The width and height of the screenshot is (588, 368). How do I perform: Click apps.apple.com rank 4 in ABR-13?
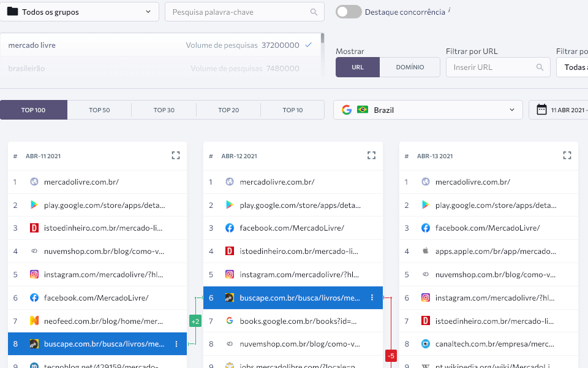(x=496, y=251)
